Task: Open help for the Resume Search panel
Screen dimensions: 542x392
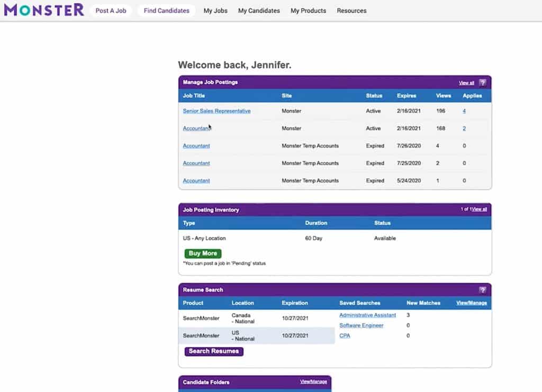Action: pos(482,290)
